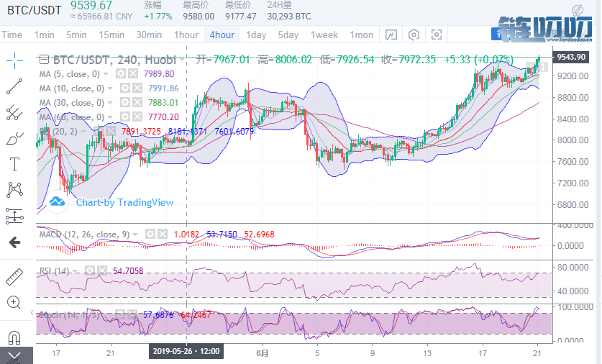
Task: Select the text annotation tool
Action: coord(14,164)
